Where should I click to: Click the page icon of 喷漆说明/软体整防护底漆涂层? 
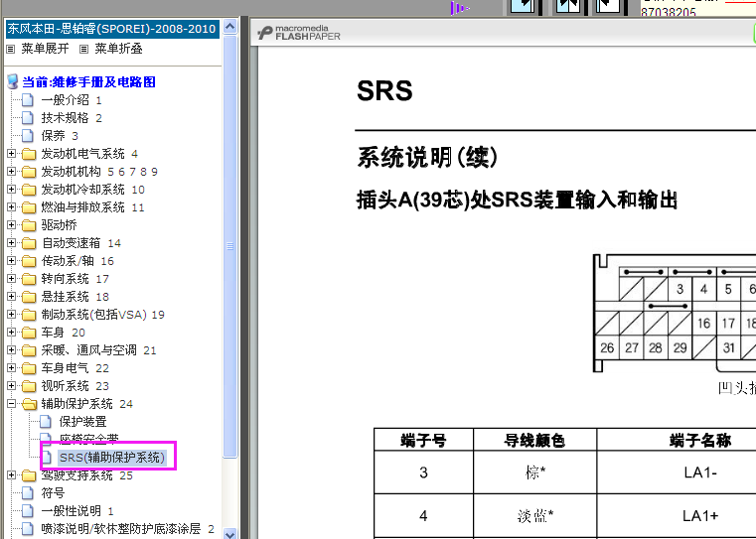click(28, 528)
